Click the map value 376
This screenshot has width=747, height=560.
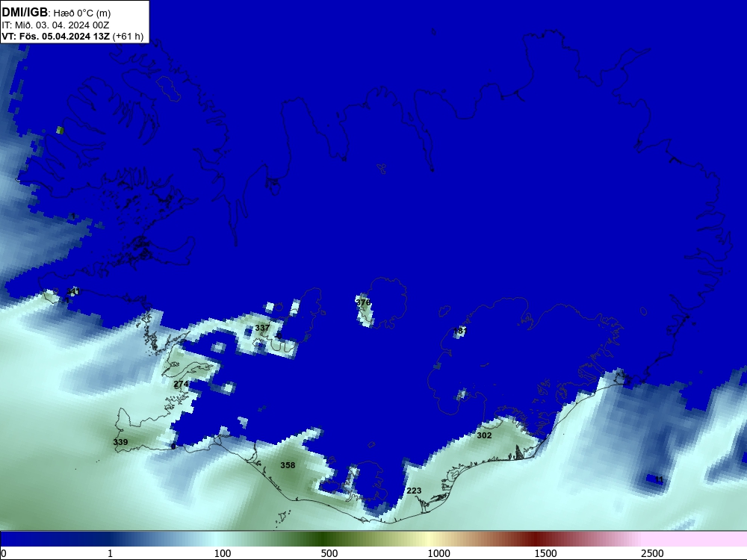pos(363,302)
